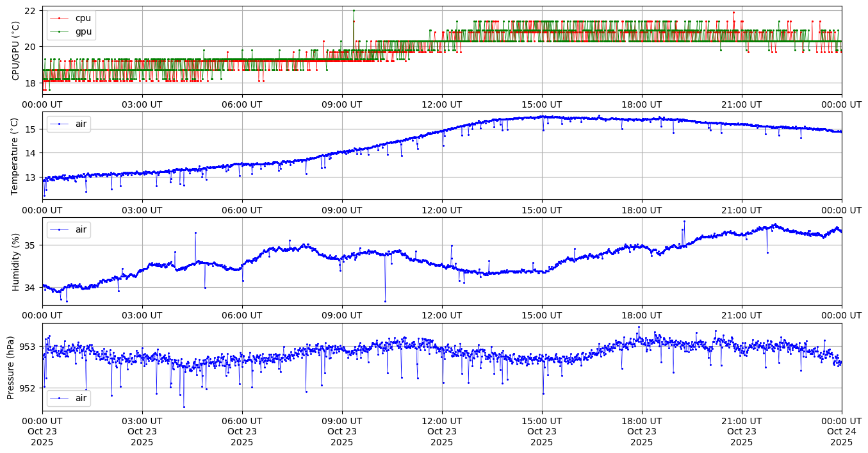Select the air legend in the Humidity plot
868x453 pixels.
[69, 229]
